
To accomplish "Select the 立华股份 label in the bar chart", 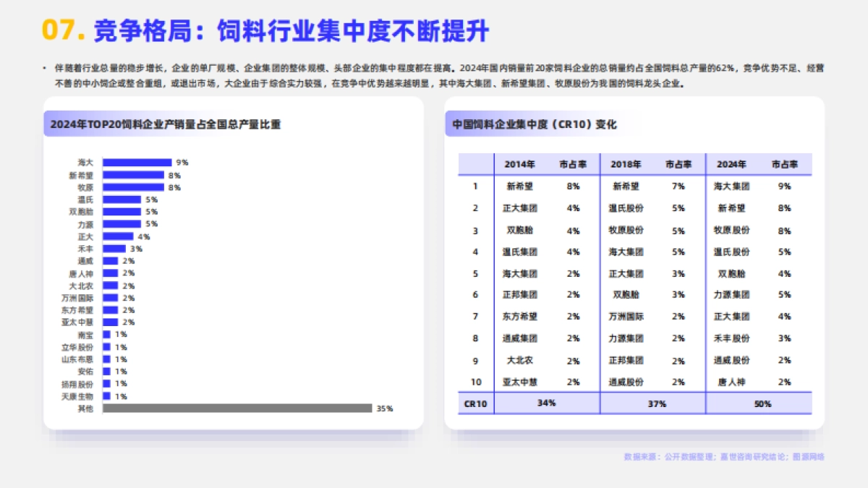I will pyautogui.click(x=77, y=347).
